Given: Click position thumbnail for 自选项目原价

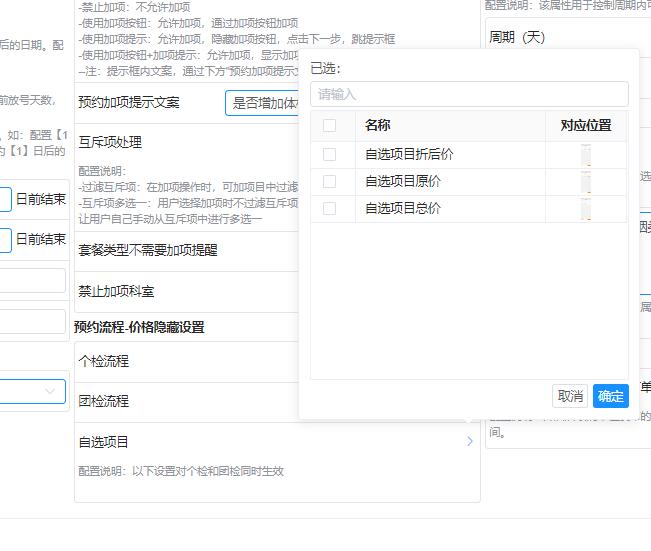Looking at the screenshot, I should point(586,182).
